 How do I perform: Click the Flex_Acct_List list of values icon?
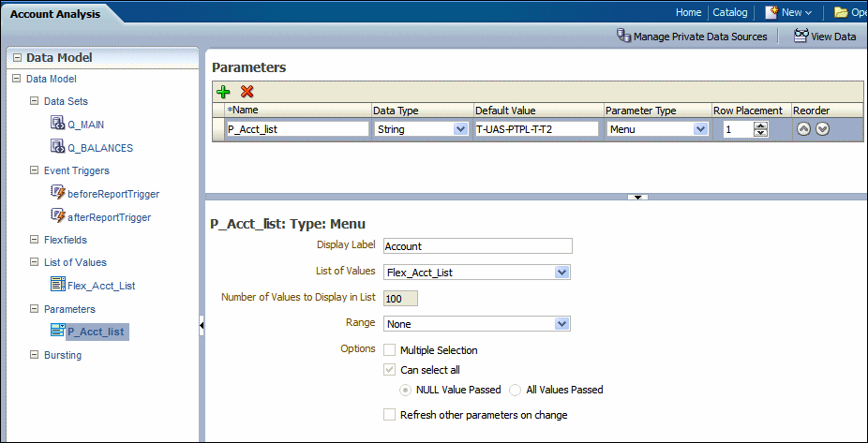(x=57, y=285)
